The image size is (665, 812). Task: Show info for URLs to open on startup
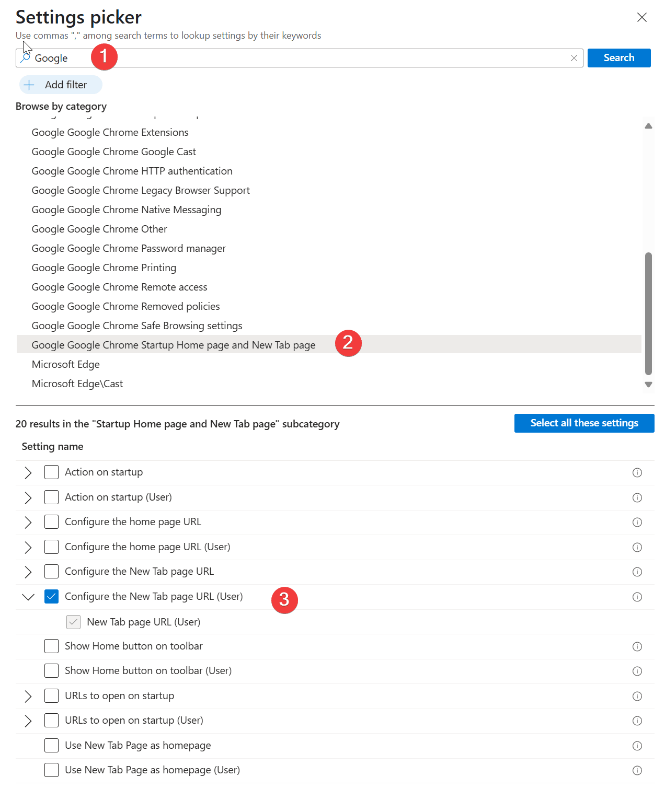(x=637, y=696)
